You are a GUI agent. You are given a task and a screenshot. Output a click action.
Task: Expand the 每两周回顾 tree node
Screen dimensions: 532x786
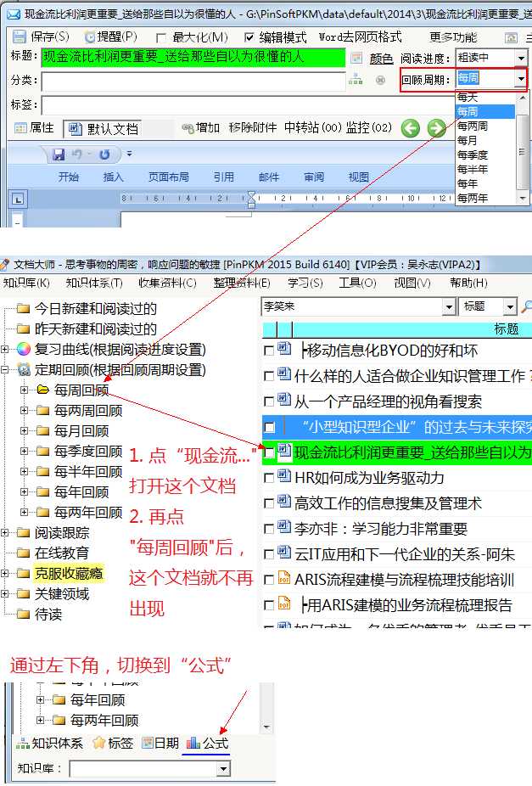click(24, 410)
